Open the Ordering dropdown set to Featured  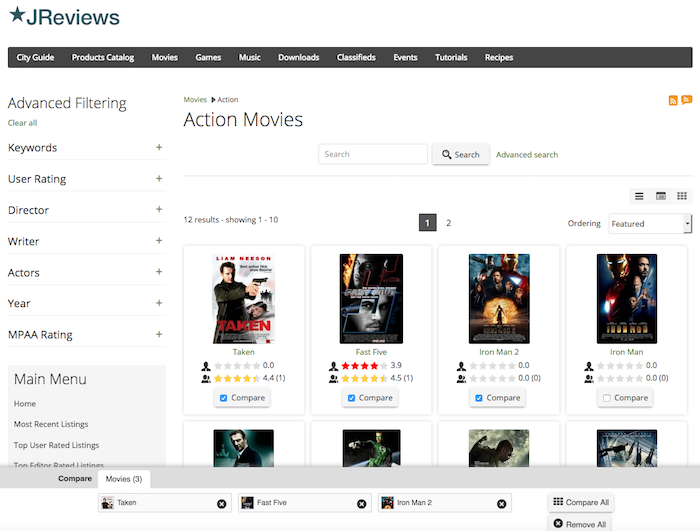(x=650, y=223)
